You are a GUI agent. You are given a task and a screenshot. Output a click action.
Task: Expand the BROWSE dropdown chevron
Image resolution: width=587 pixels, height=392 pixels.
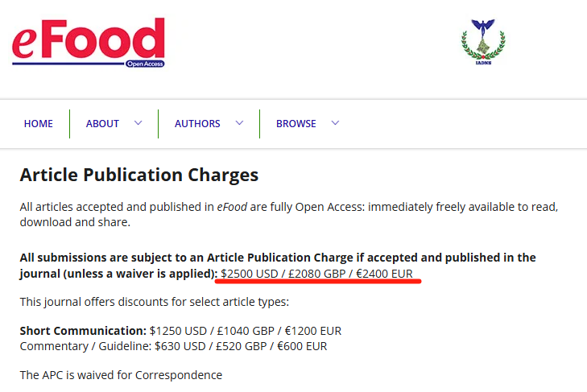pyautogui.click(x=336, y=123)
